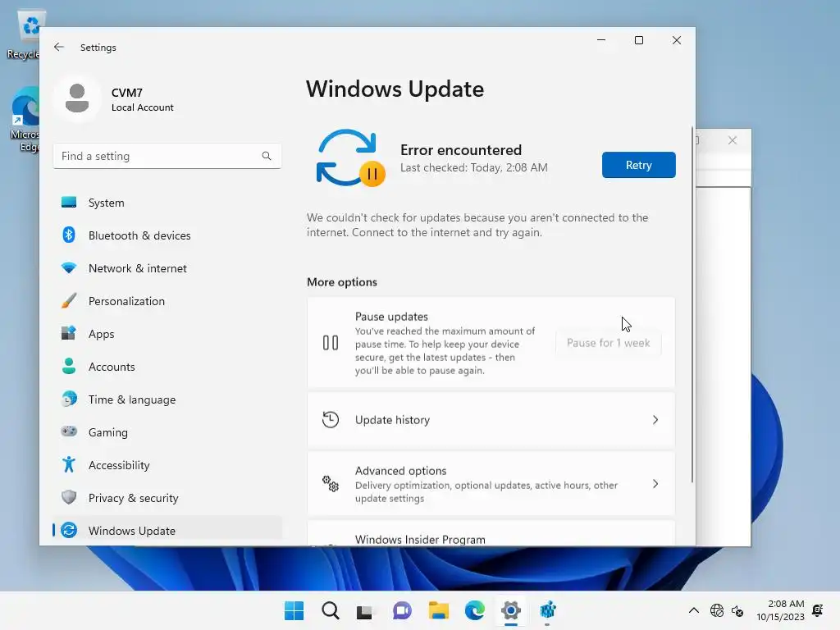The image size is (840, 630).
Task: Click the Retry button
Action: click(638, 164)
